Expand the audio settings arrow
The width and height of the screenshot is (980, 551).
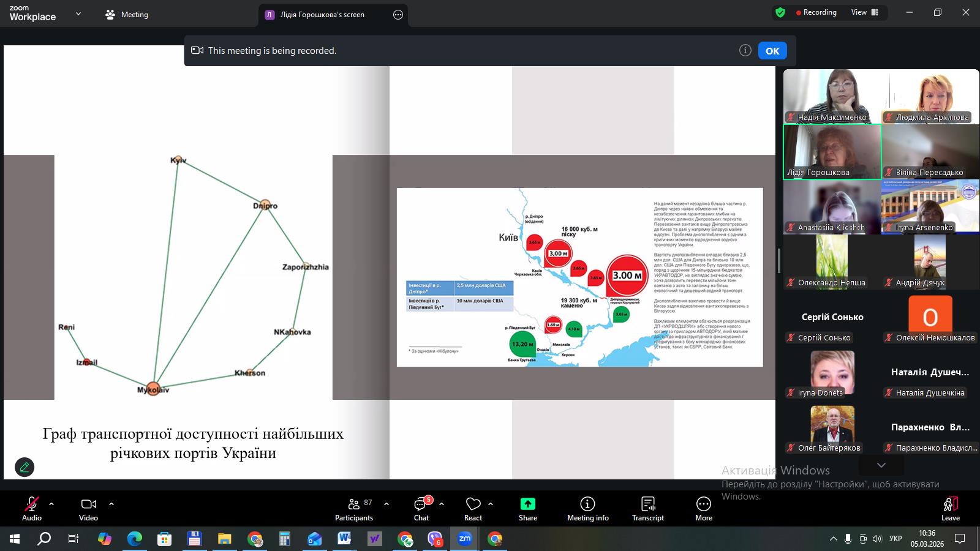tap(51, 504)
